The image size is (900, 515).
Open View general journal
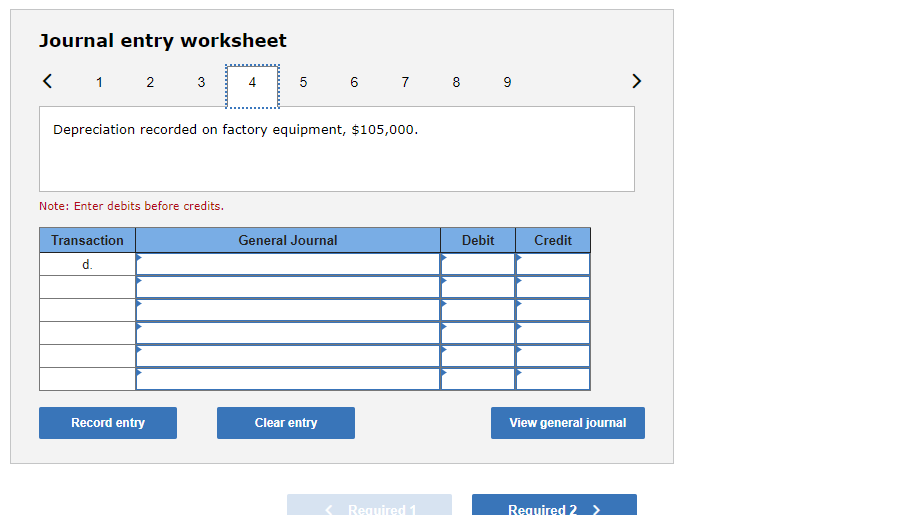[568, 423]
